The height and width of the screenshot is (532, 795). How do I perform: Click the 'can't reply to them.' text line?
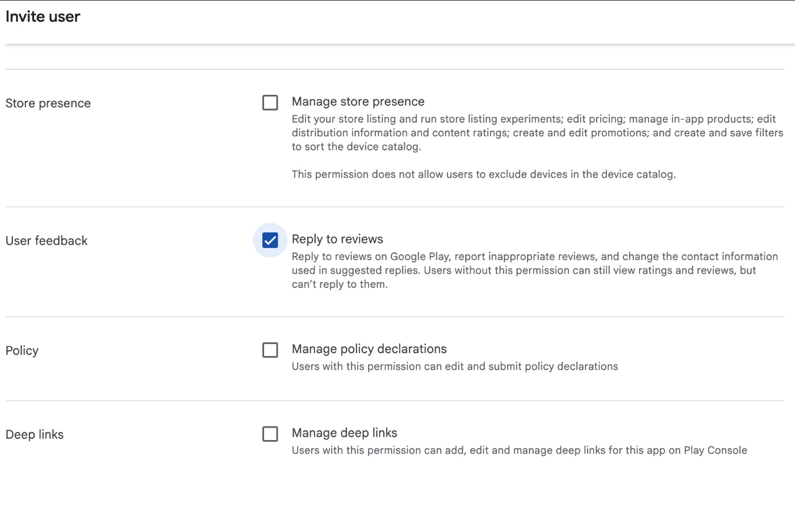340,284
